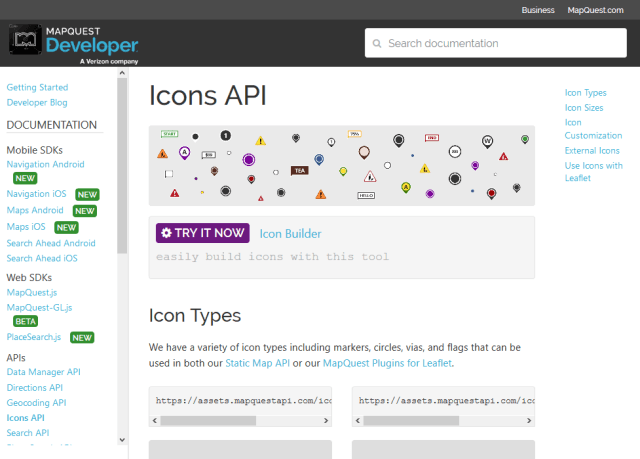Open Geocoding API docs
Image resolution: width=640 pixels, height=459 pixels.
pyautogui.click(x=36, y=403)
